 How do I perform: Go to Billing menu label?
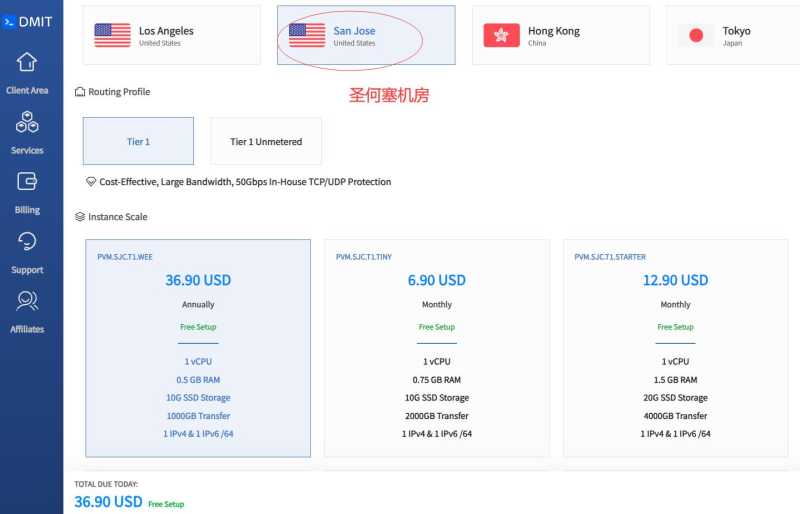[27, 210]
